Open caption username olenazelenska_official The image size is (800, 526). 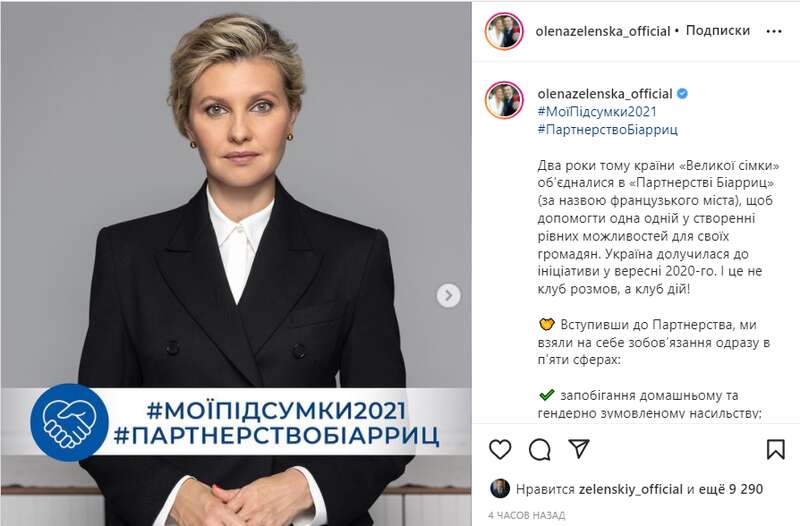605,93
